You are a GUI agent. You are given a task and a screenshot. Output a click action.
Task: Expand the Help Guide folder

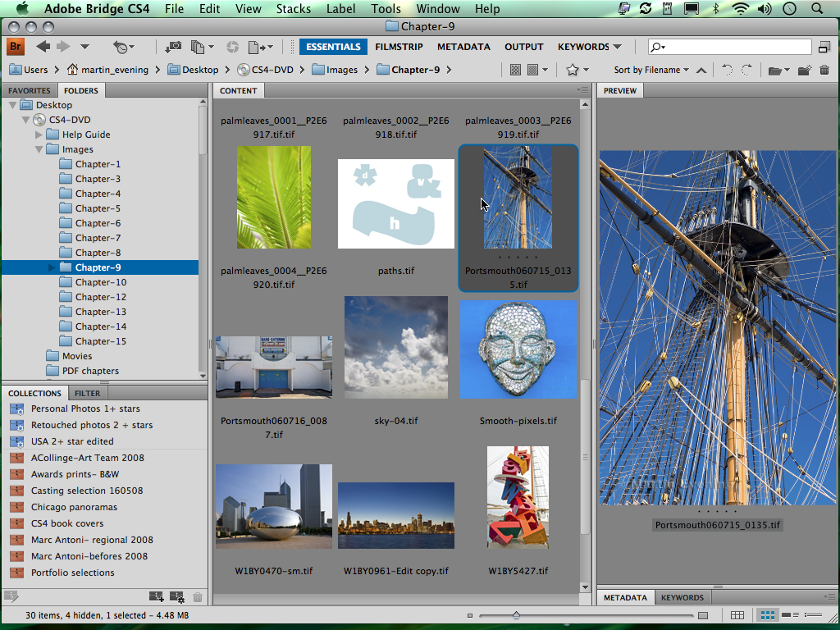click(39, 135)
